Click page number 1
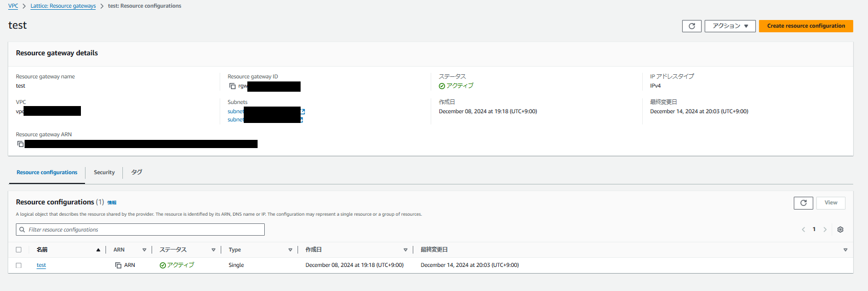The height and width of the screenshot is (291, 868). pos(814,230)
